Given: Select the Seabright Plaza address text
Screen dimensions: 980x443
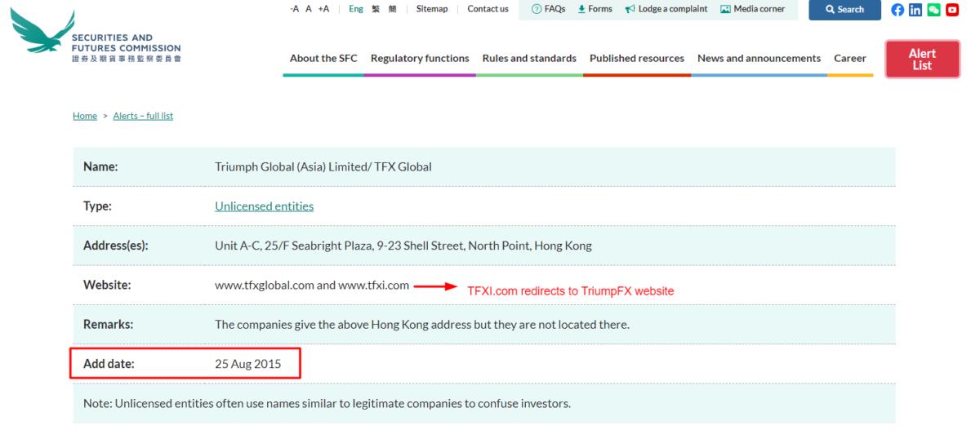Looking at the screenshot, I should point(403,246).
